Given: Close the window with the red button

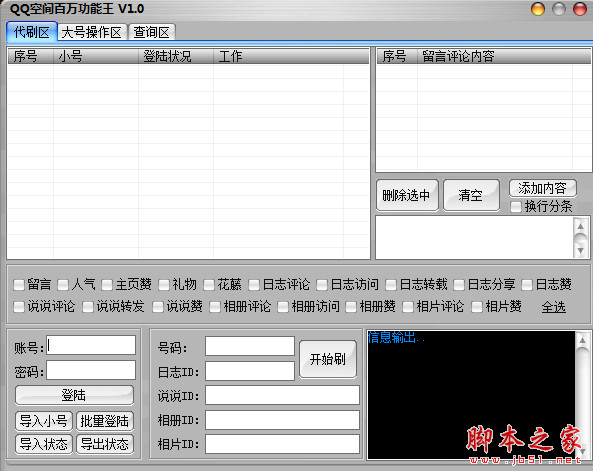Looking at the screenshot, I should (579, 9).
